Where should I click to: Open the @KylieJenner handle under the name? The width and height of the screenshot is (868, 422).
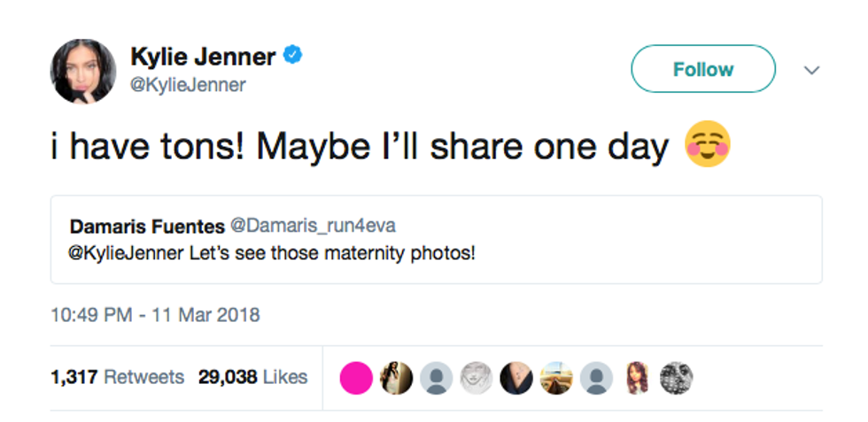[x=188, y=85]
